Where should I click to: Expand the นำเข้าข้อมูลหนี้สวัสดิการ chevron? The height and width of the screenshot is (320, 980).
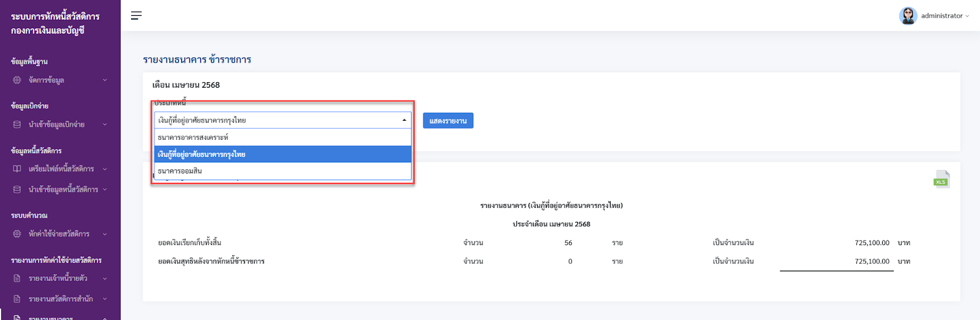coord(105,189)
